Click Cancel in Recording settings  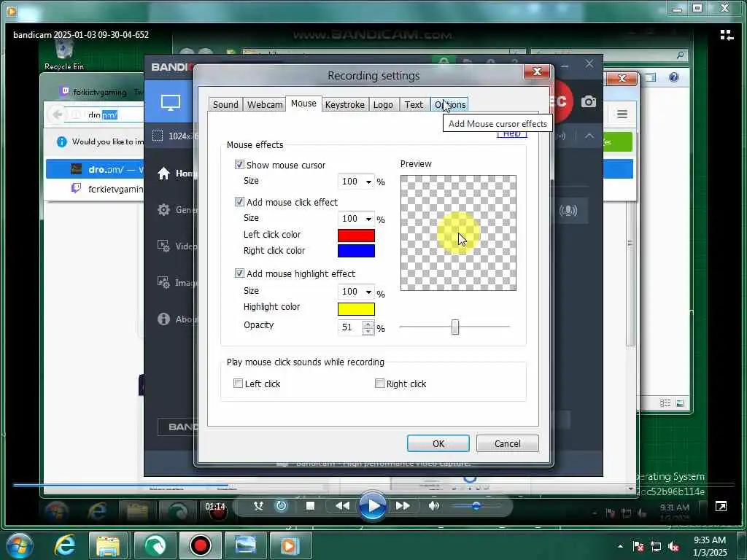(508, 443)
